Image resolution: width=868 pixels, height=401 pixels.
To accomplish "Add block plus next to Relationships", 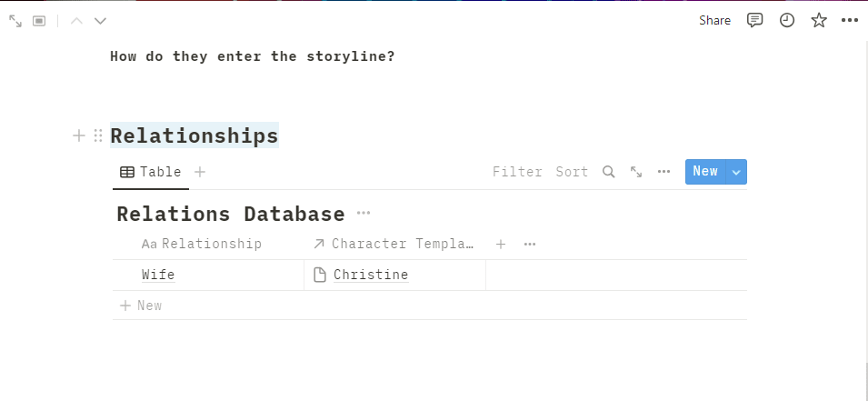I will click(x=79, y=135).
